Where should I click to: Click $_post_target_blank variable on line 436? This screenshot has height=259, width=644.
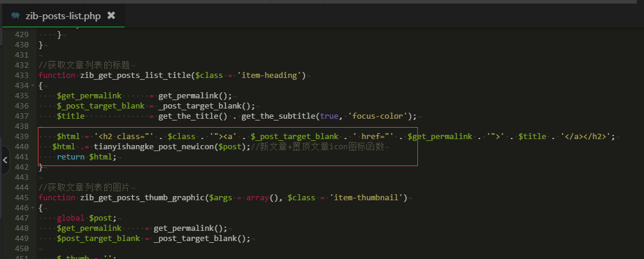[101, 106]
